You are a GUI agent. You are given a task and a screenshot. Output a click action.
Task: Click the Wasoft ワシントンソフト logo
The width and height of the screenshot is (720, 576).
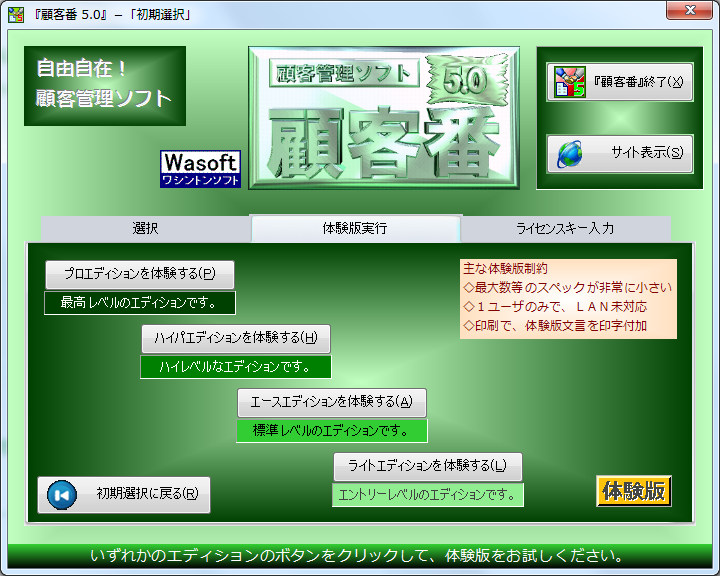[200, 169]
